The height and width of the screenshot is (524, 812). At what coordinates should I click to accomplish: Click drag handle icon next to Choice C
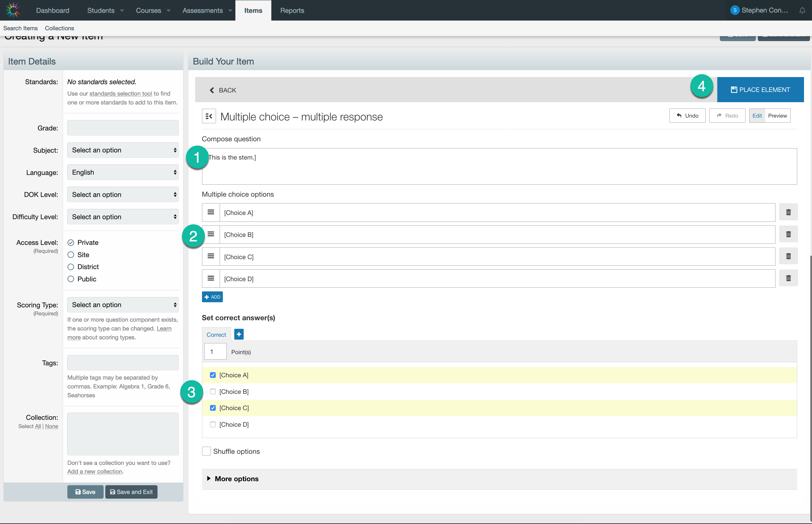pos(211,257)
